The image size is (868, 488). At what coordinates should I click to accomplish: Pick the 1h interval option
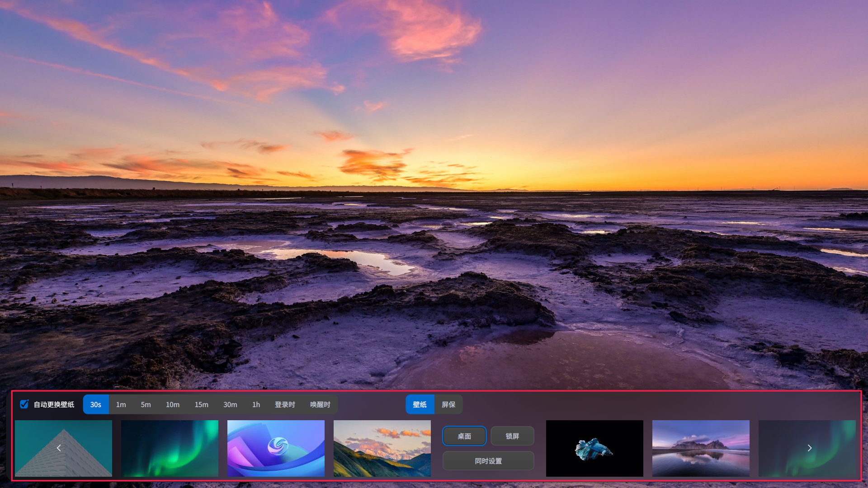(256, 404)
